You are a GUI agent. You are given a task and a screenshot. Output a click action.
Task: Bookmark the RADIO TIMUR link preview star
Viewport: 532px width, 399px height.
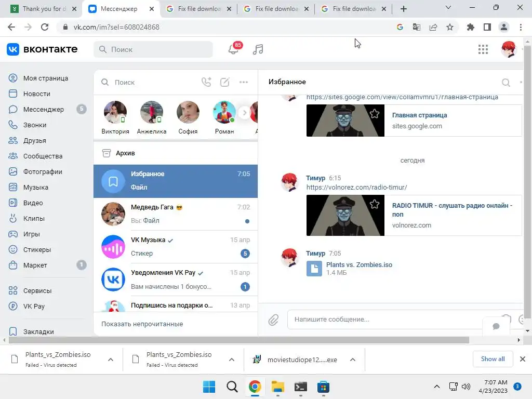pos(375,204)
